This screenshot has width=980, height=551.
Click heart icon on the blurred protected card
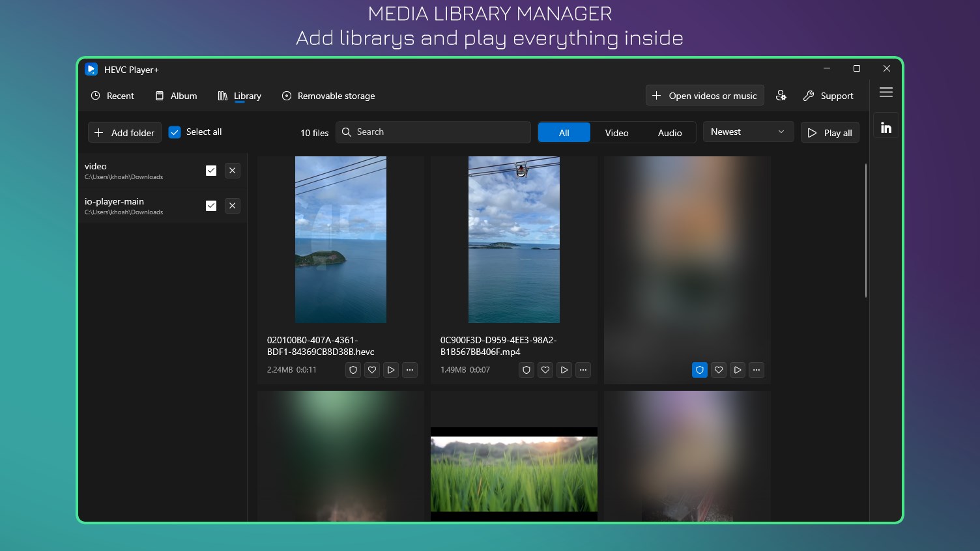coord(719,370)
